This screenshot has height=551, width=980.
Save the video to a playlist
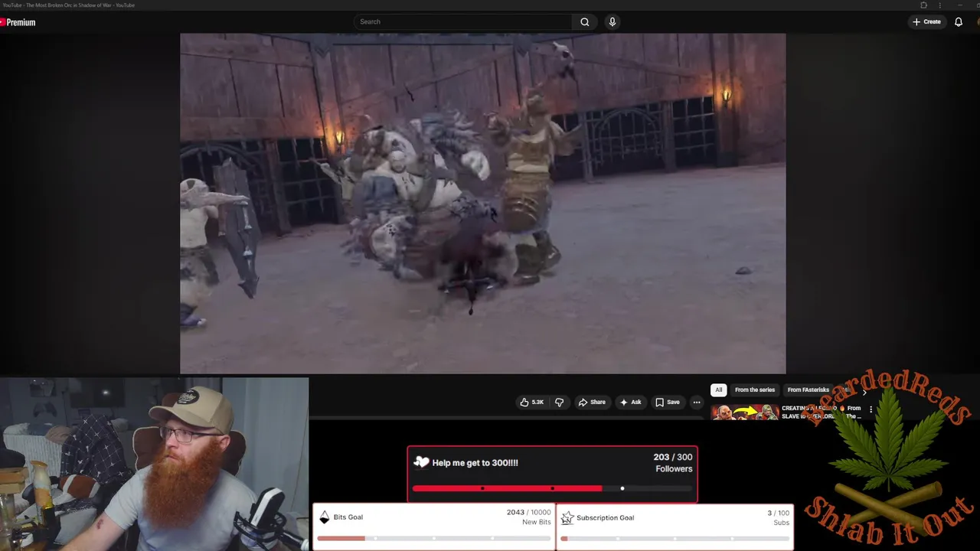667,402
